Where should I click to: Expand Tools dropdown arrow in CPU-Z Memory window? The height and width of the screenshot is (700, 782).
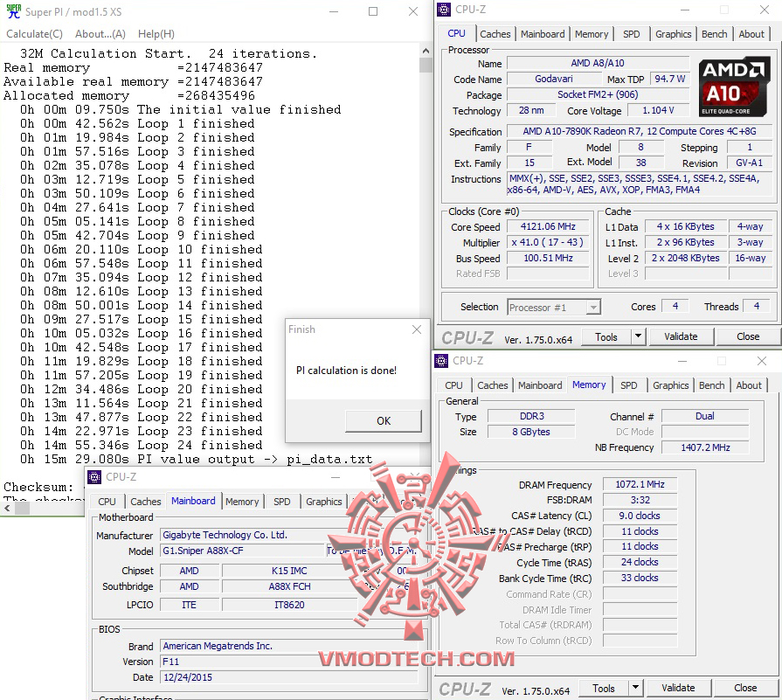636,688
